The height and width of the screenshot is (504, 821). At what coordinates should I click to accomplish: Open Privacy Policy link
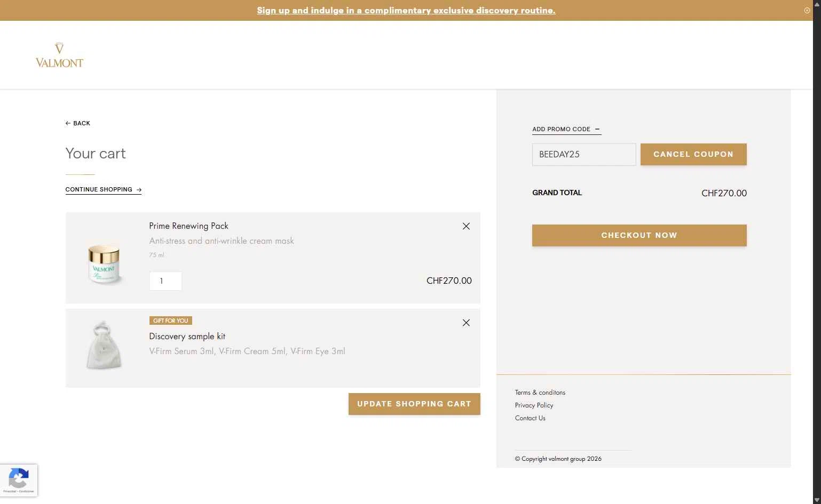(534, 405)
